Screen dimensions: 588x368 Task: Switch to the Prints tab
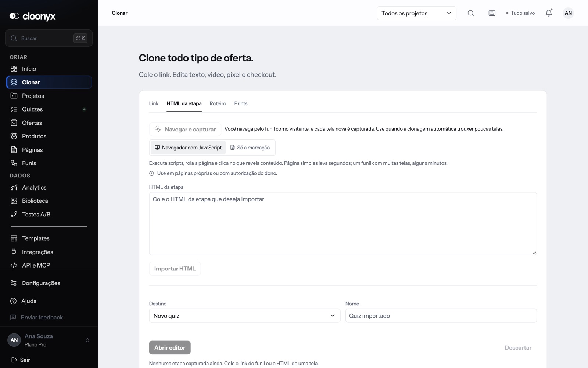point(241,104)
